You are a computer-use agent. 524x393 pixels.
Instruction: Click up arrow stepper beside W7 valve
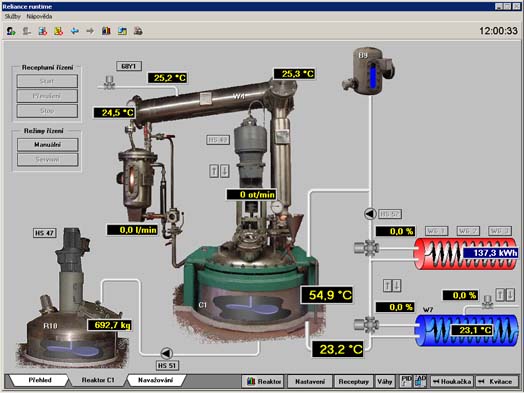500,295
